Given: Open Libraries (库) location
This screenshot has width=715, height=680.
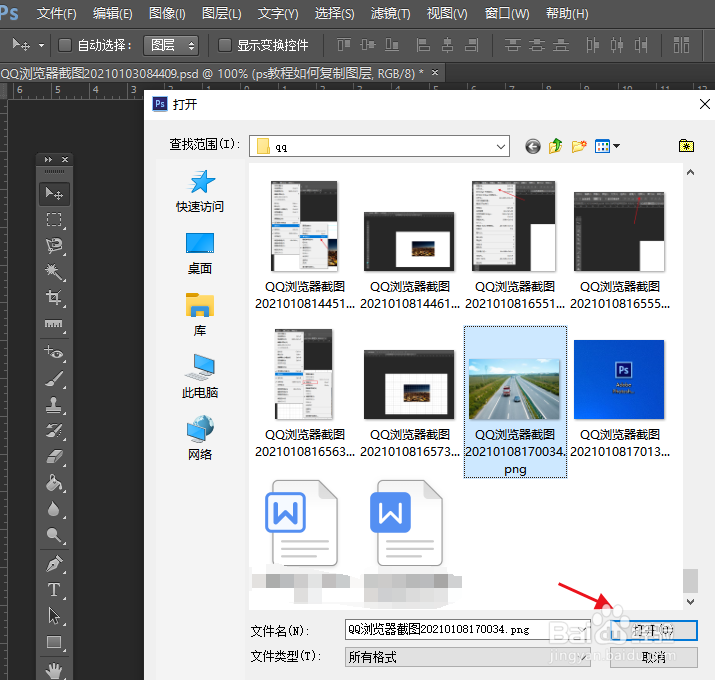Looking at the screenshot, I should [200, 315].
